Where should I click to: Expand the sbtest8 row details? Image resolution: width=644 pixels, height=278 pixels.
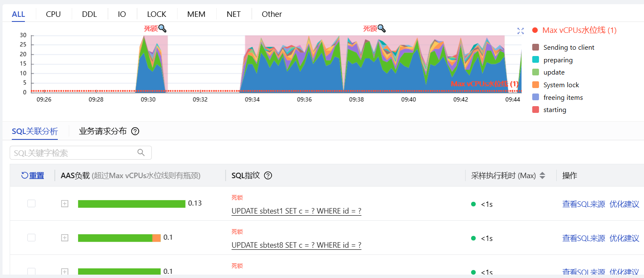tap(65, 238)
